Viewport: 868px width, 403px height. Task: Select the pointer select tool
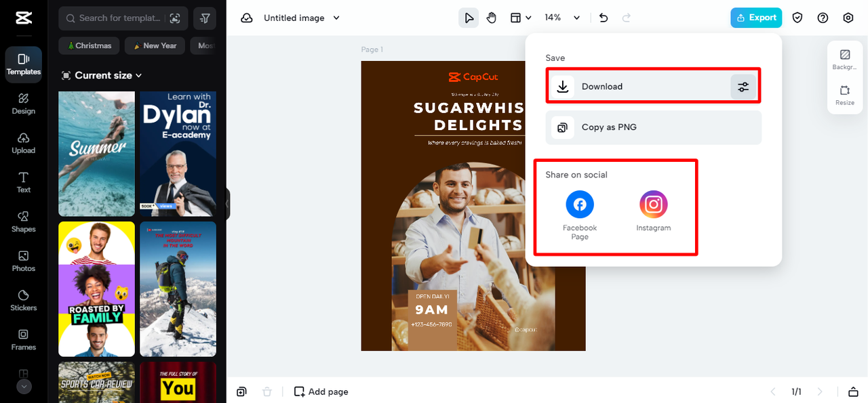tap(469, 18)
